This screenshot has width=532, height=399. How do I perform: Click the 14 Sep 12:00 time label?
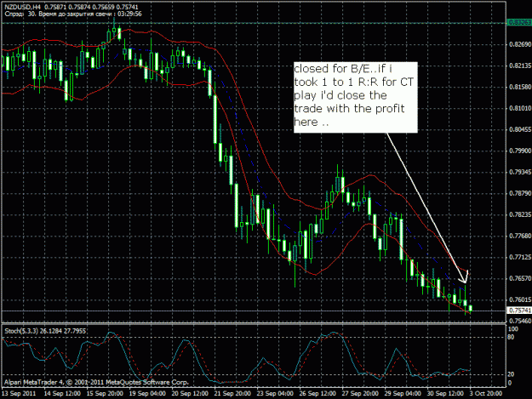pyautogui.click(x=62, y=393)
